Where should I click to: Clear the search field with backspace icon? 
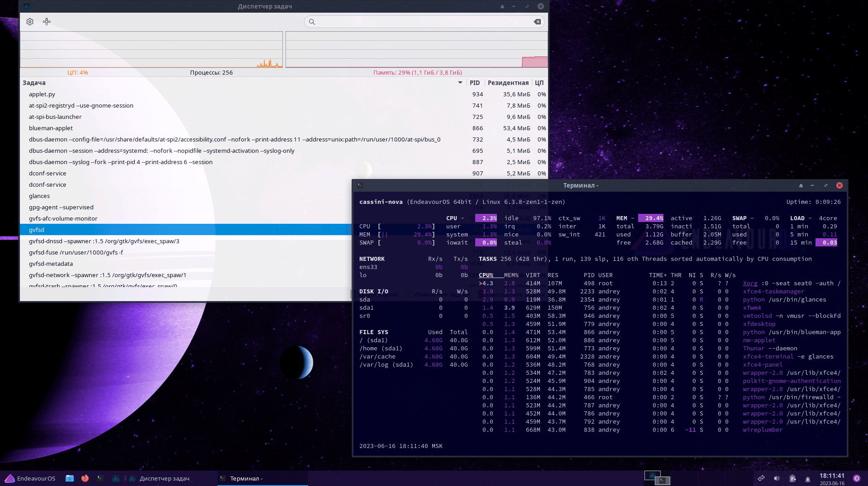pos(537,22)
